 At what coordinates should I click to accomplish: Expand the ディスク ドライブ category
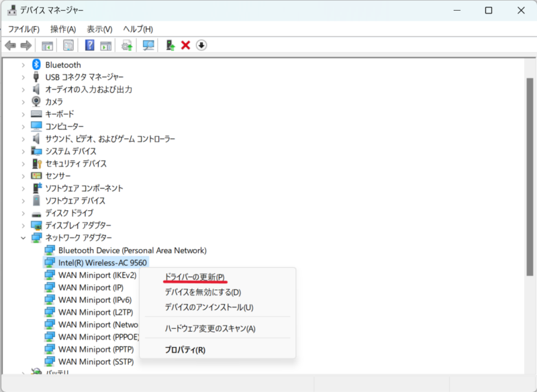tap(23, 213)
